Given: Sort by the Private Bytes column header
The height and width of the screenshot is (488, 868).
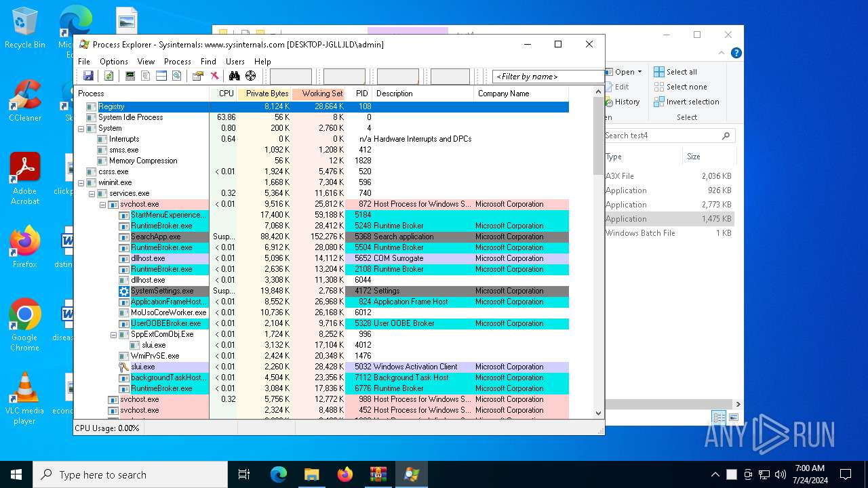Looking at the screenshot, I should pyautogui.click(x=264, y=94).
